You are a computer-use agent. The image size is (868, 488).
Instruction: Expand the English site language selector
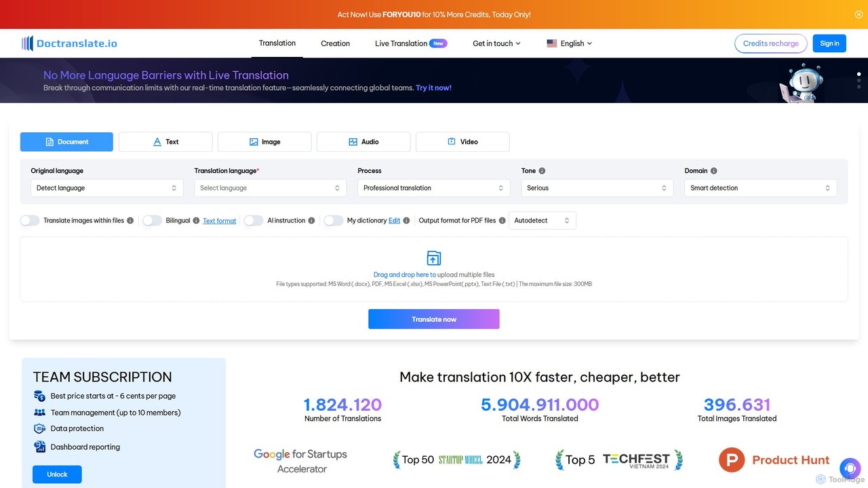(x=570, y=43)
